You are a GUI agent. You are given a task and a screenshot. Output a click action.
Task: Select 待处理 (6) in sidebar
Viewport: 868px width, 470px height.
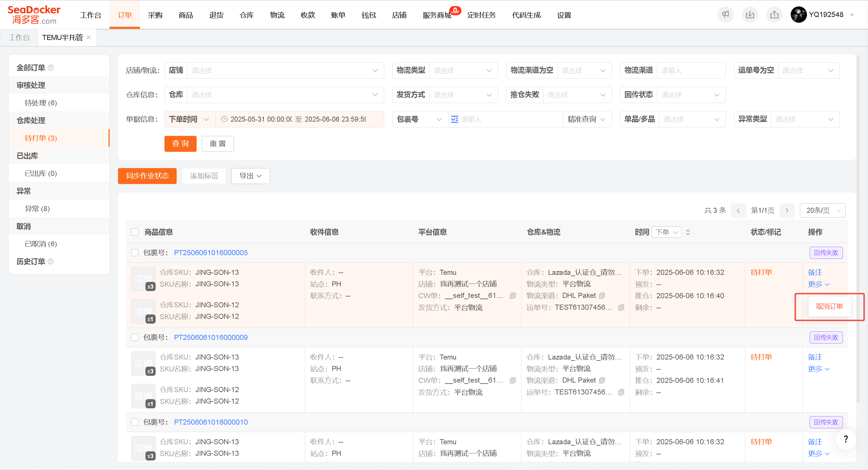click(59, 103)
